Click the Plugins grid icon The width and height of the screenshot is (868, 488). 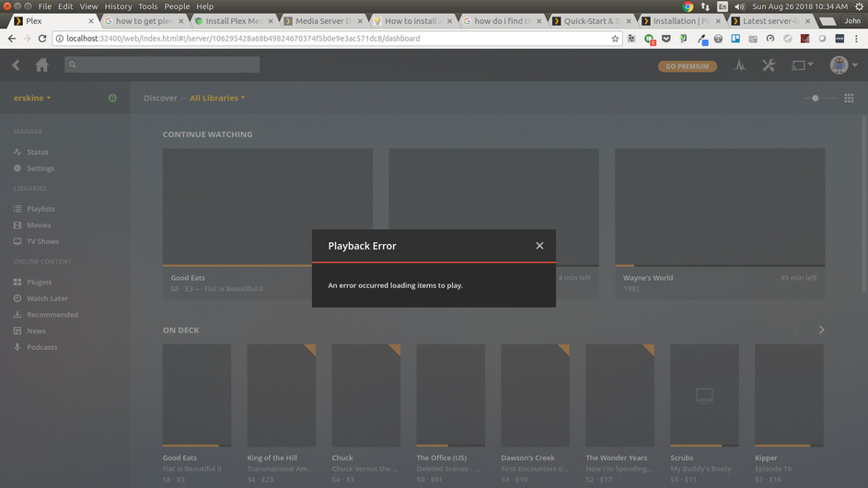[17, 282]
